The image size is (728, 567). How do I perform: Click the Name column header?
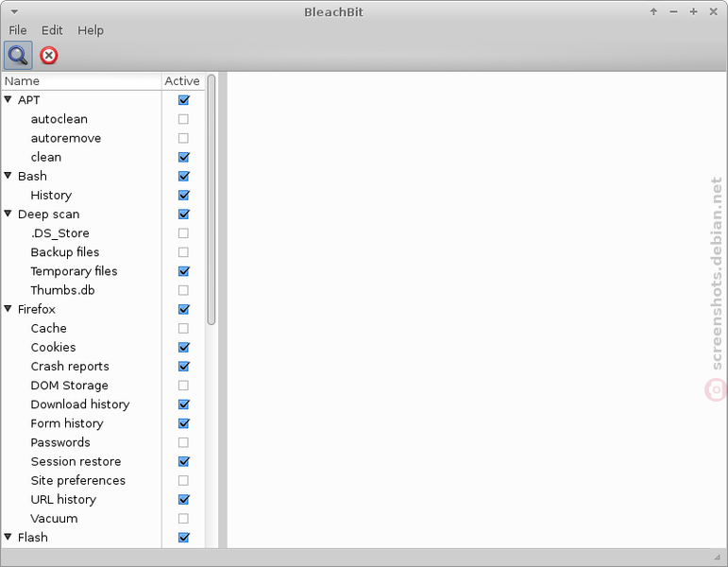click(x=82, y=81)
